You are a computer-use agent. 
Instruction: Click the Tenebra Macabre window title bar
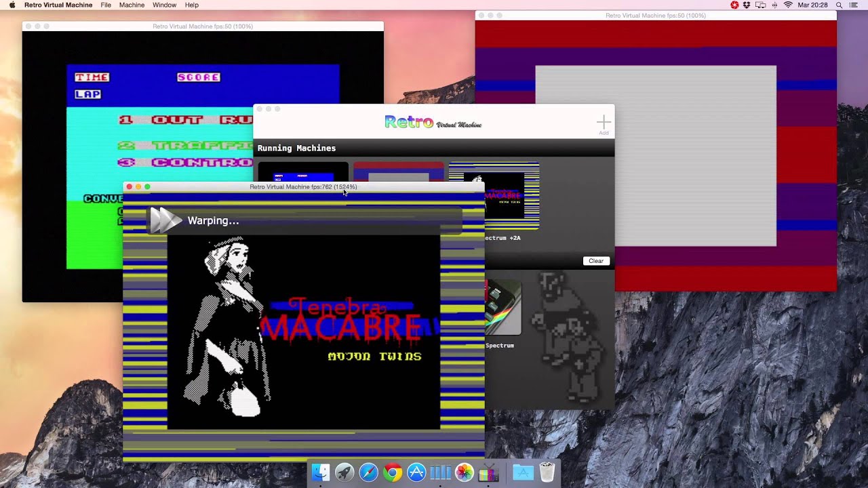pos(303,187)
